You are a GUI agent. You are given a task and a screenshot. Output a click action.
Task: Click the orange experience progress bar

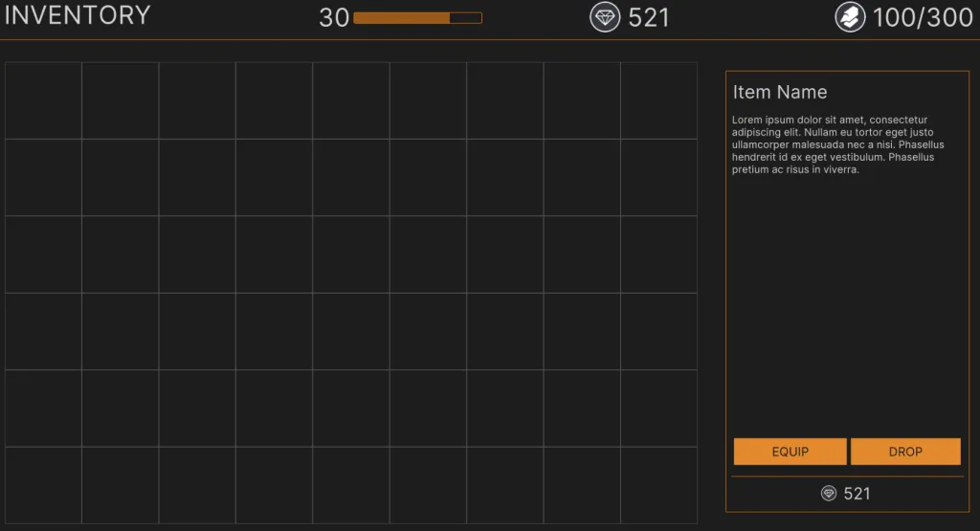[417, 17]
